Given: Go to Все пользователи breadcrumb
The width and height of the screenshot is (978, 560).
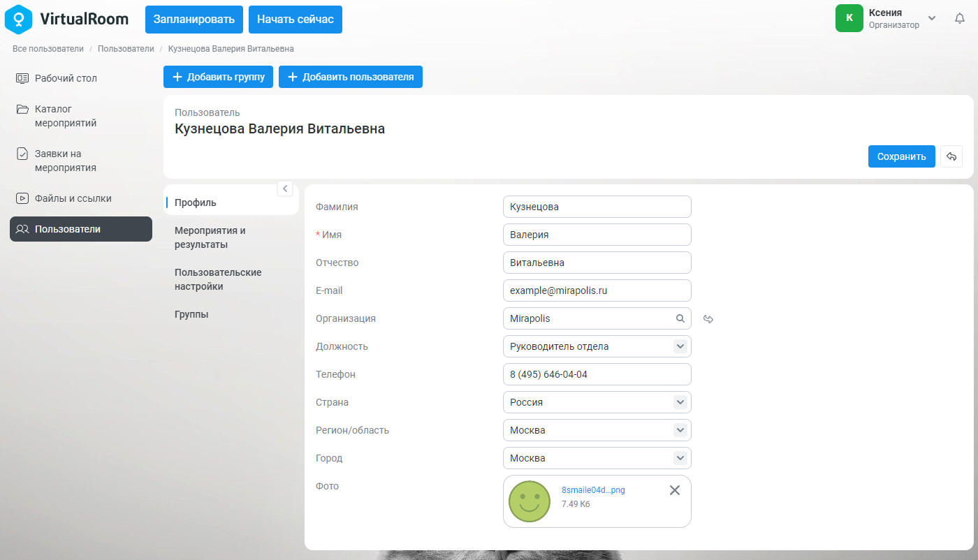Looking at the screenshot, I should [x=48, y=49].
